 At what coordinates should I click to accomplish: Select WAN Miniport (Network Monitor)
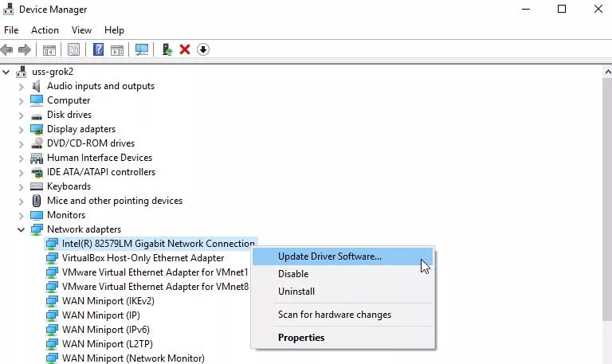(x=133, y=358)
